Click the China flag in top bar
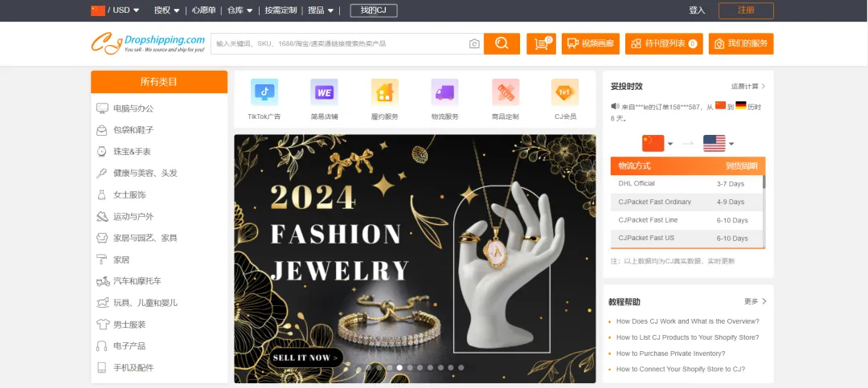The width and height of the screenshot is (868, 388). coord(98,10)
